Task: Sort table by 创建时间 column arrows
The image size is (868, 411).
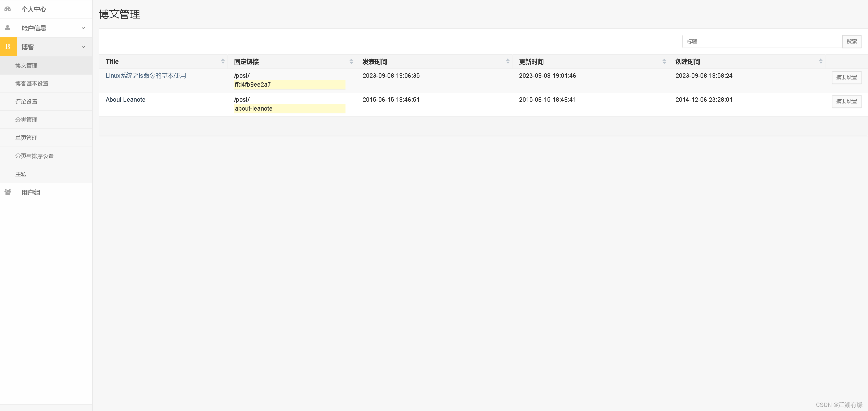Action: click(821, 61)
